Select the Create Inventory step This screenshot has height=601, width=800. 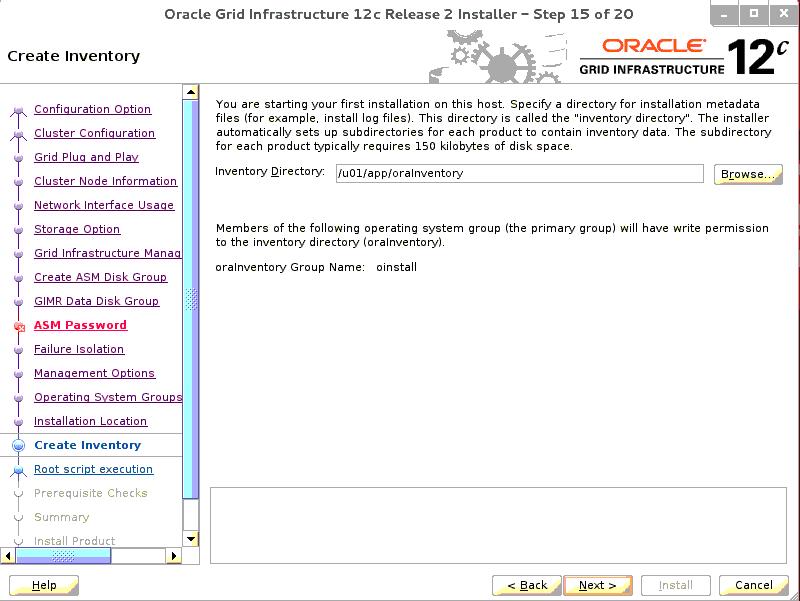pyautogui.click(x=87, y=445)
